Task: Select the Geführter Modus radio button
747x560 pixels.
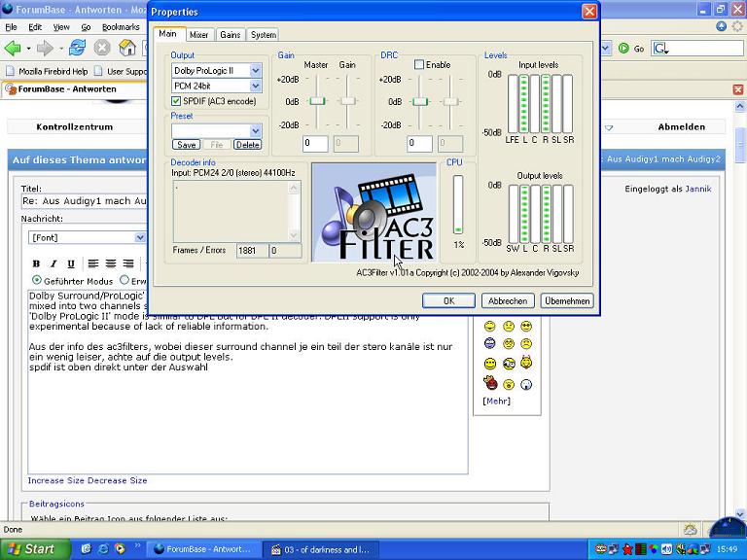Action: pos(36,280)
